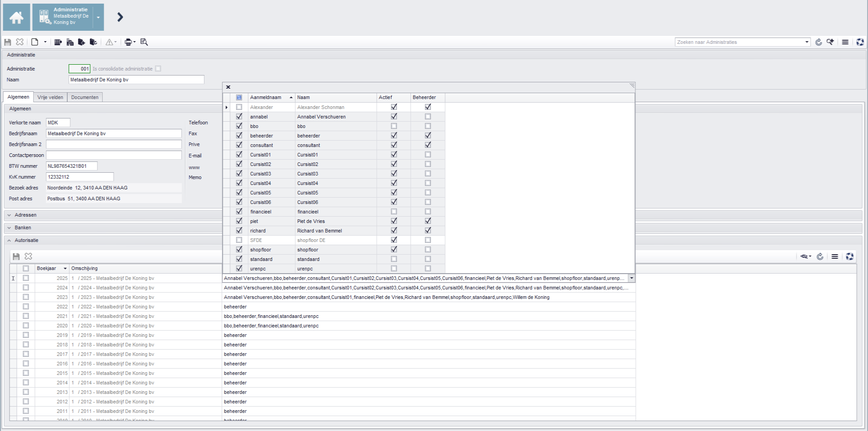868x431 pixels.
Task: Expand the Adressen section
Action: [9, 215]
